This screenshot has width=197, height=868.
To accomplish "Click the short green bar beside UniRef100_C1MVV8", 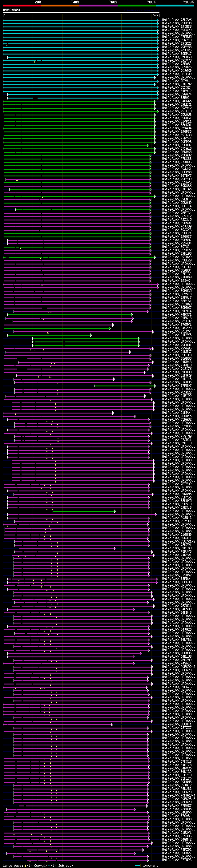I will point(50,335).
